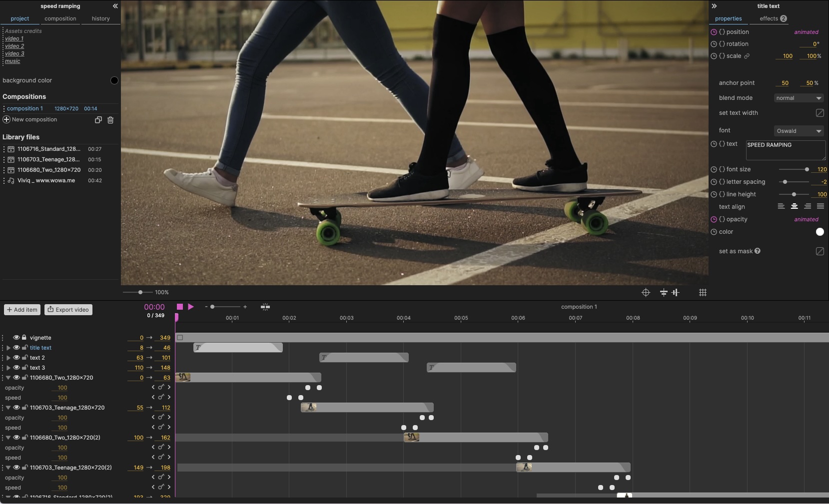This screenshot has width=829, height=504.
Task: Open the blend mode dropdown
Action: click(x=799, y=98)
